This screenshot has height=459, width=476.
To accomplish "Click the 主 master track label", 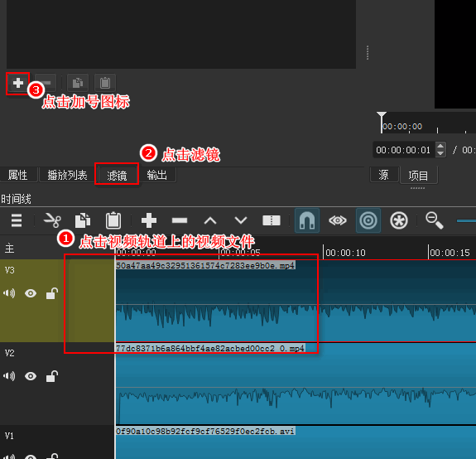I will [x=9, y=249].
